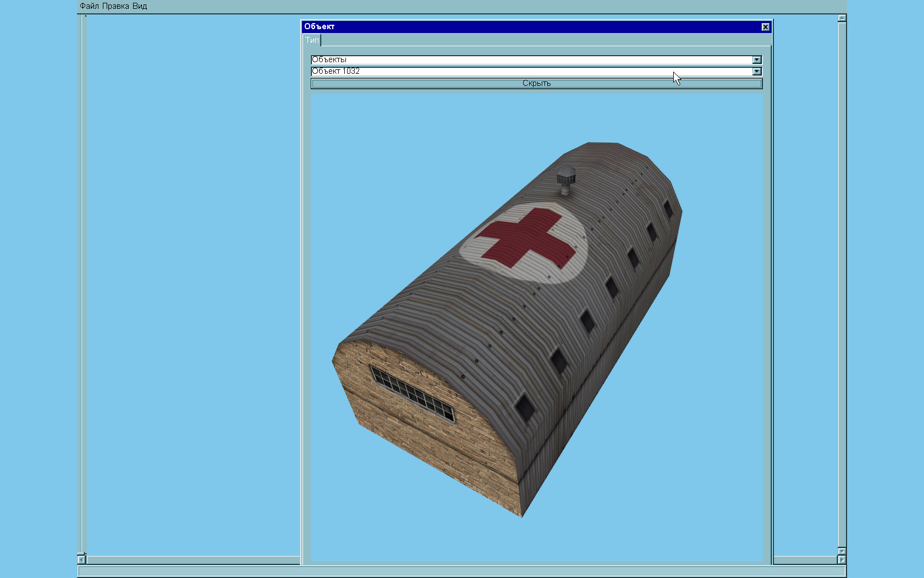Open the Файл menu
The width and height of the screenshot is (924, 578).
tap(89, 6)
